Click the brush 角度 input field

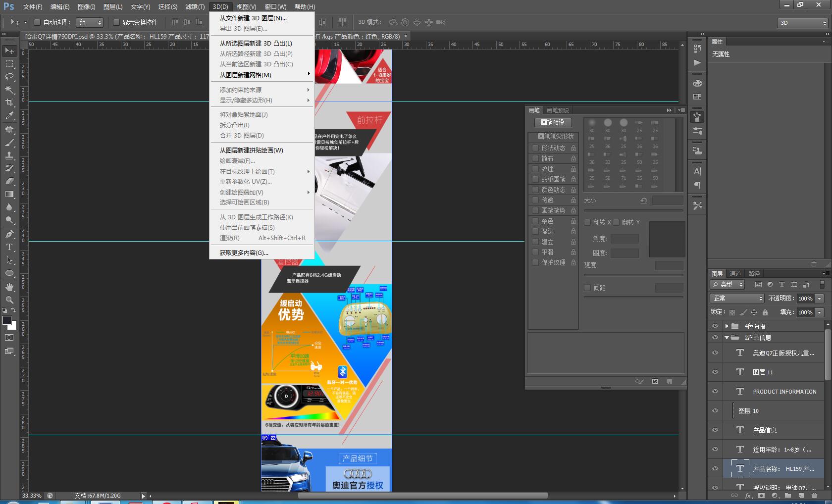[x=624, y=239]
